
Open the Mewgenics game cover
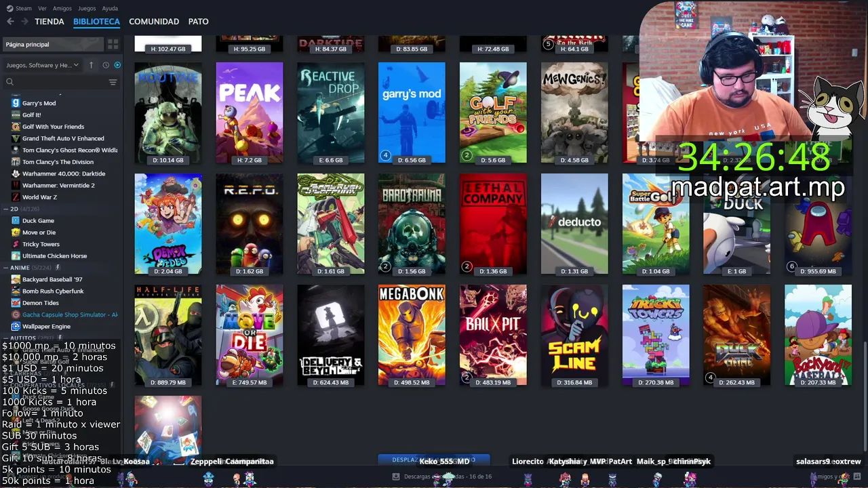pyautogui.click(x=574, y=113)
